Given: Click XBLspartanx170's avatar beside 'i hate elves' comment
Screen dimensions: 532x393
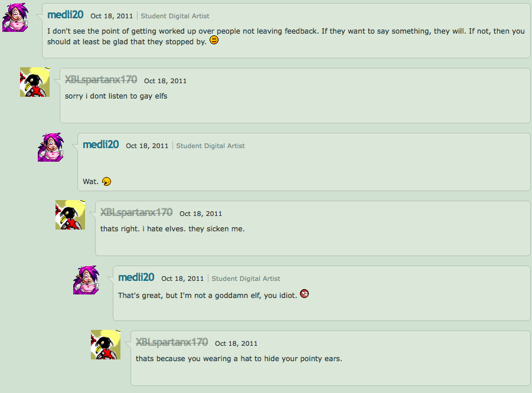Looking at the screenshot, I should point(70,215).
